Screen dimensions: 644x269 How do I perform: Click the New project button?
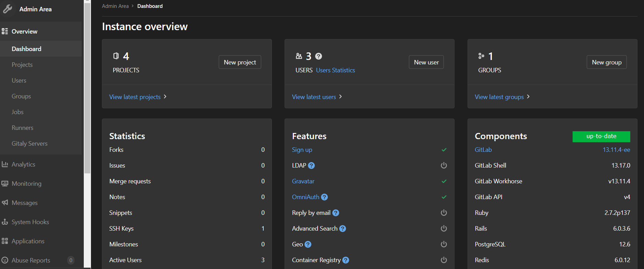(x=240, y=62)
